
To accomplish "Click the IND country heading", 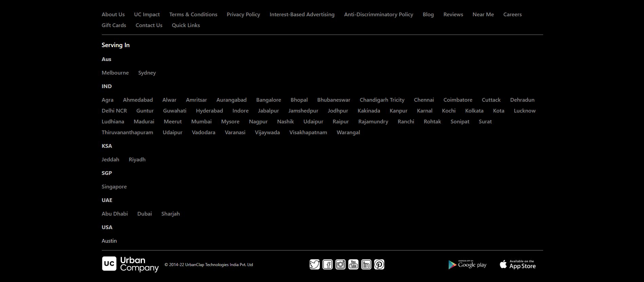I will (107, 86).
